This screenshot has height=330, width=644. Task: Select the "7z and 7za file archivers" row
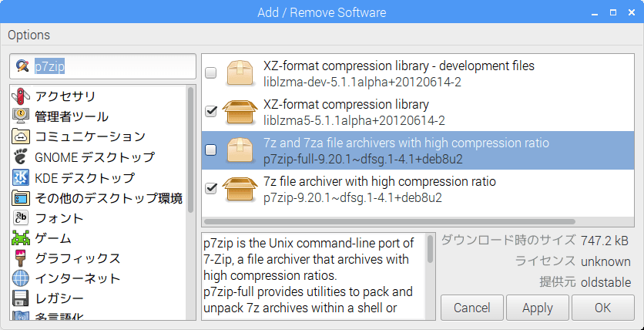418,150
